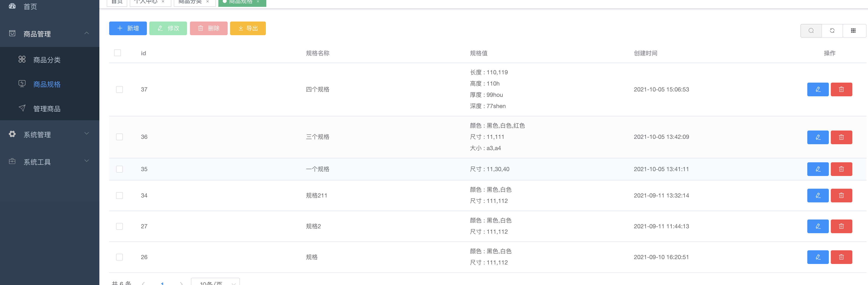Open the column display grid icon
The height and width of the screenshot is (285, 868).
click(x=853, y=31)
